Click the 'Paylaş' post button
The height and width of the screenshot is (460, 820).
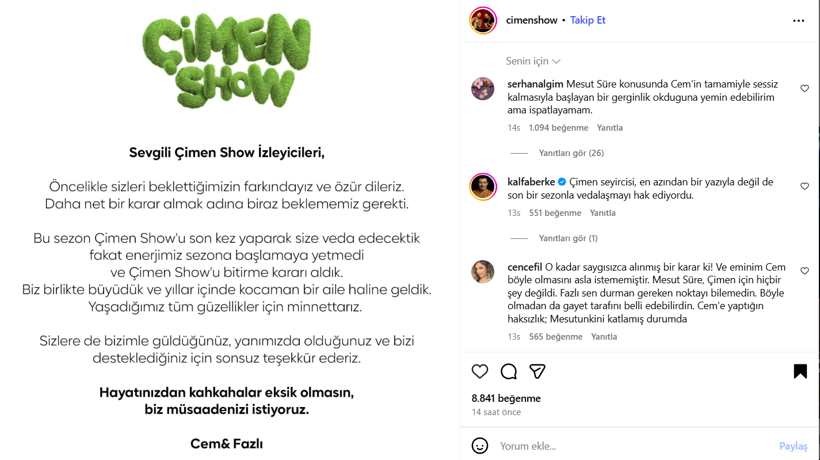click(x=793, y=446)
